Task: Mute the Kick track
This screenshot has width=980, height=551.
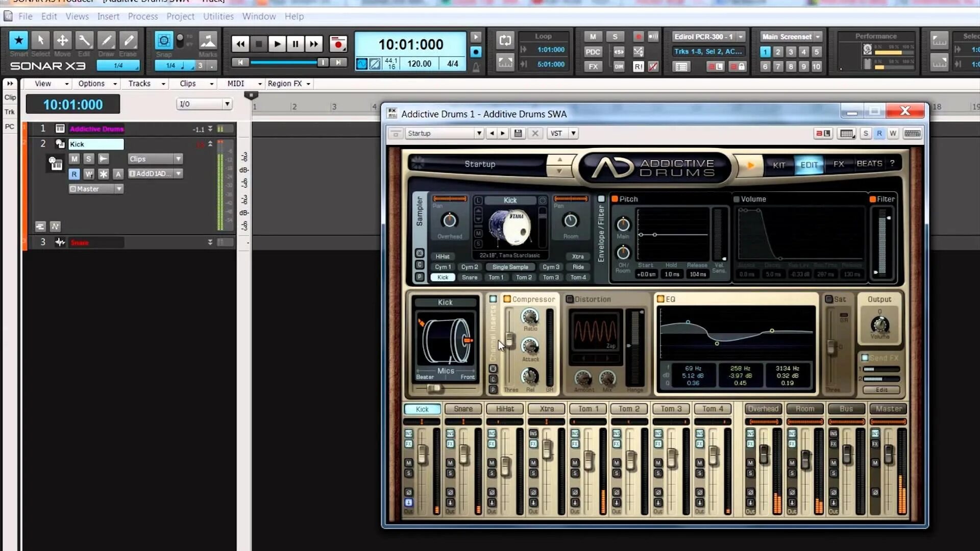Action: pyautogui.click(x=75, y=159)
